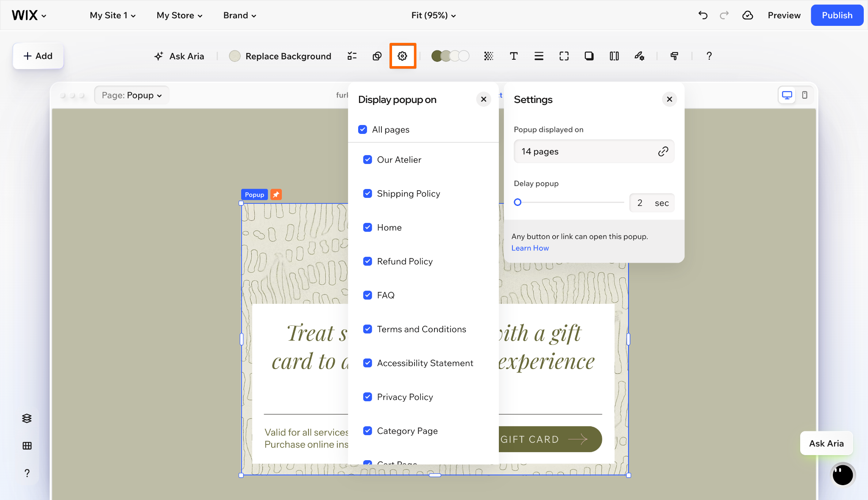
Task: Open the table grid icon in sidebar
Action: (x=27, y=446)
